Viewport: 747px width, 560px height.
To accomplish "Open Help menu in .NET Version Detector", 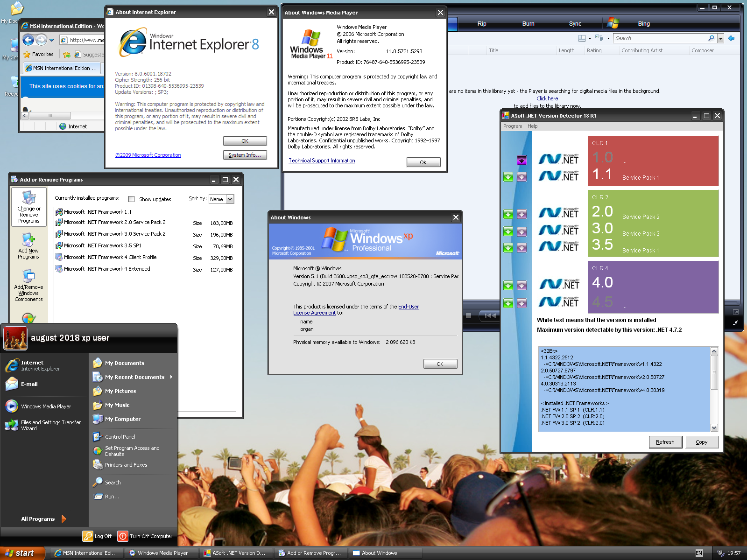I will tap(533, 126).
